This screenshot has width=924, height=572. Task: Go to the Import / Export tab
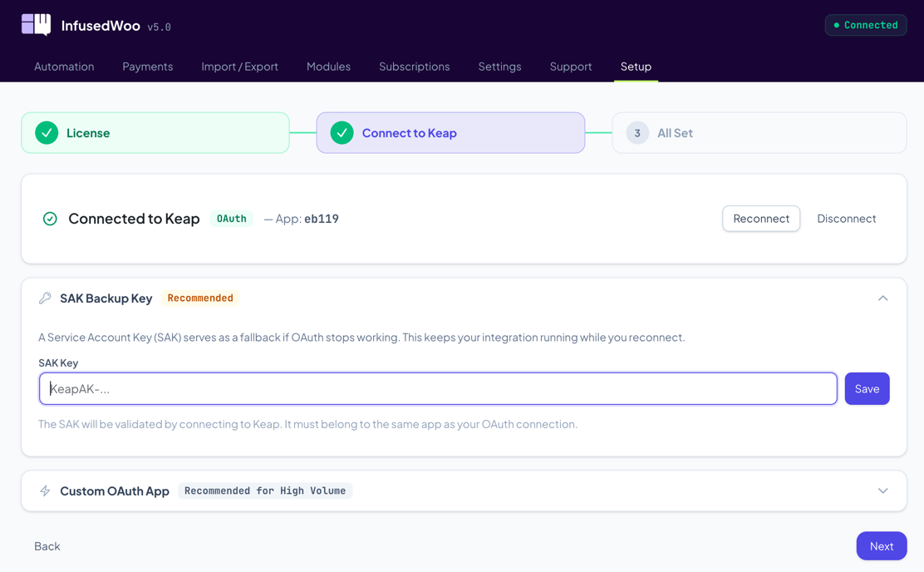[x=239, y=67]
